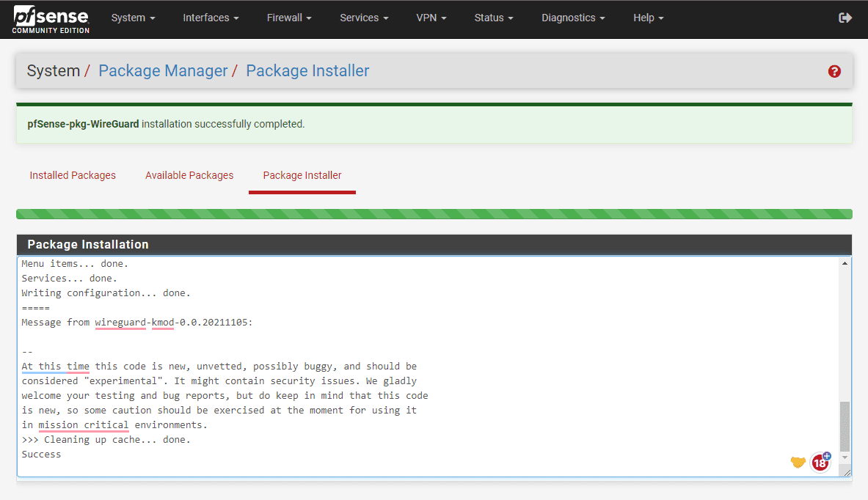Click the 'Success' line in the log
Image resolution: width=868 pixels, height=500 pixels.
click(42, 454)
